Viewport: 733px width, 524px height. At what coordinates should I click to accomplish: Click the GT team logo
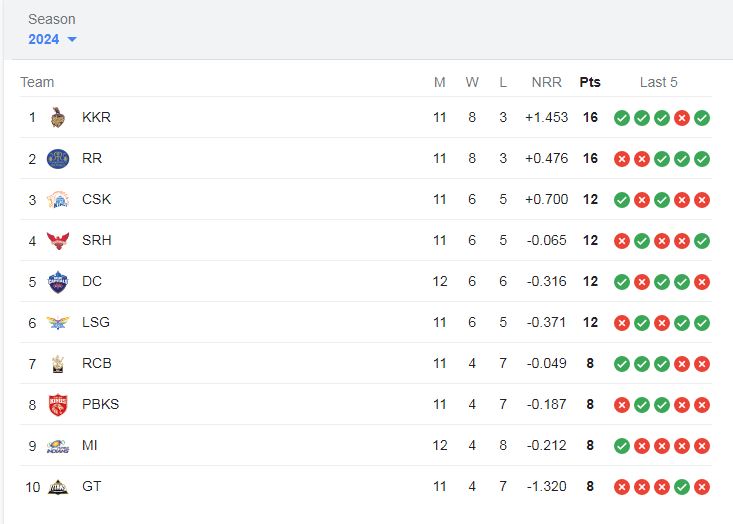tap(58, 487)
